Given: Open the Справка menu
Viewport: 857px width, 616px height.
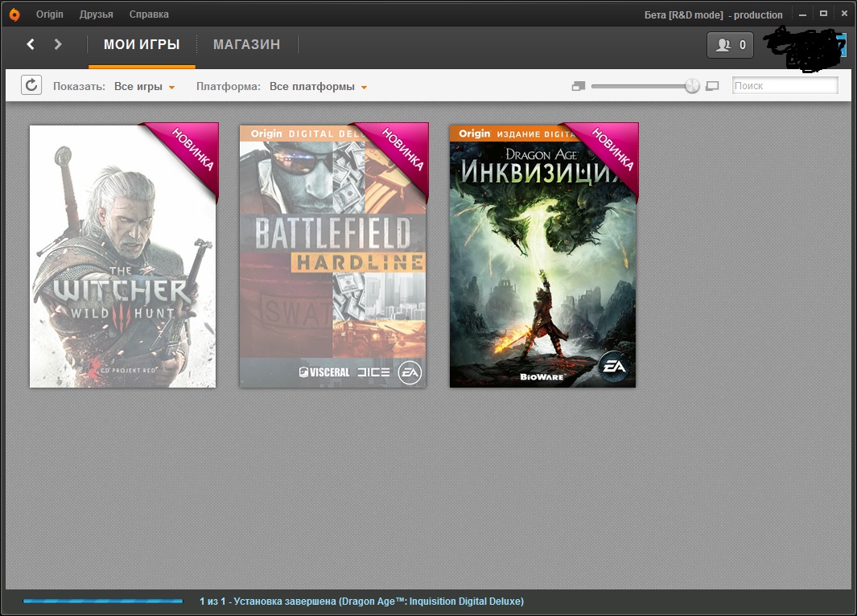Looking at the screenshot, I should click(x=149, y=14).
